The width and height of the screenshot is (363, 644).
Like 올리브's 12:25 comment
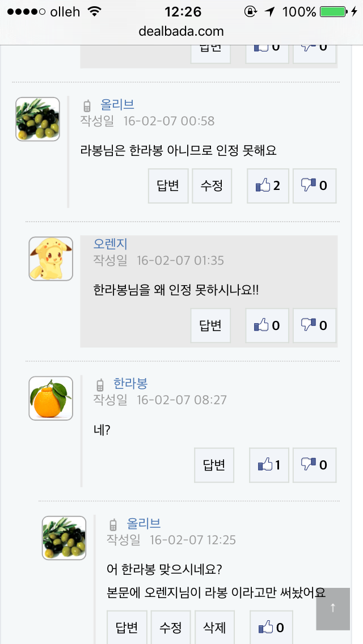point(272,627)
